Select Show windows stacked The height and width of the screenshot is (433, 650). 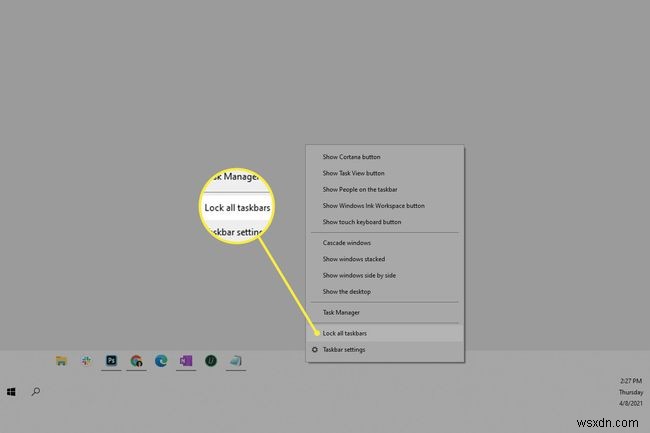point(385,259)
